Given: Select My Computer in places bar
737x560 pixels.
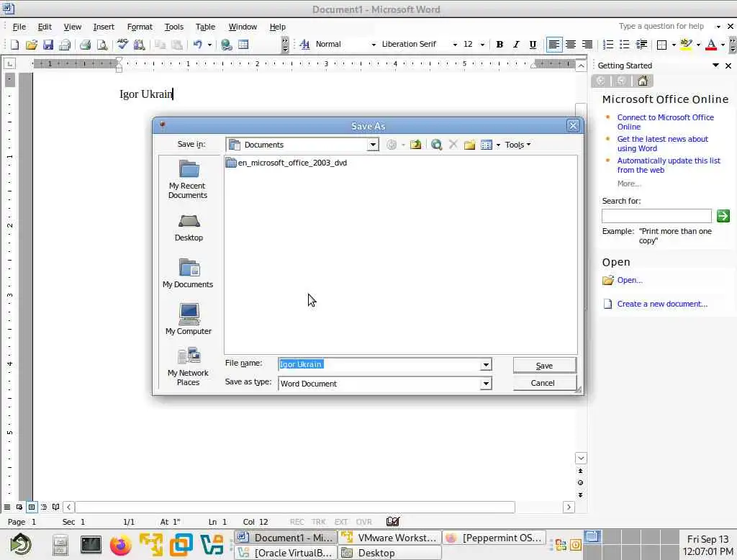Looking at the screenshot, I should click(x=189, y=319).
